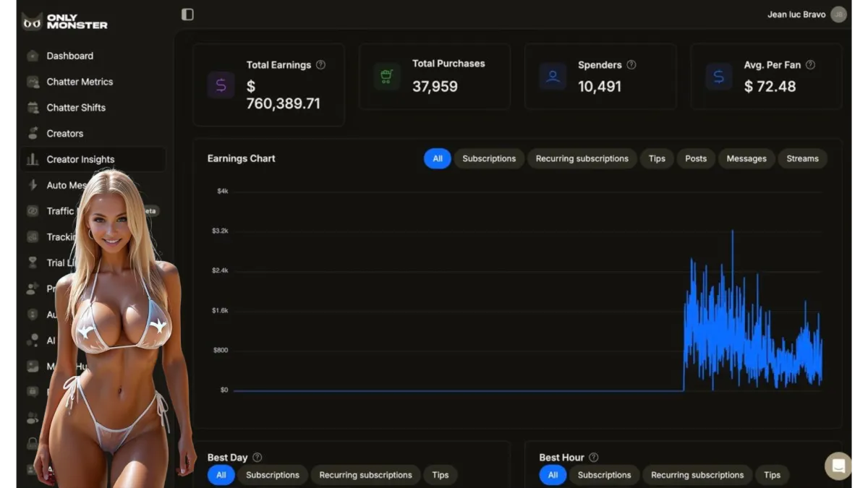This screenshot has width=868, height=488.
Task: Open Chatter Metrics in the sidebar
Action: [93, 82]
